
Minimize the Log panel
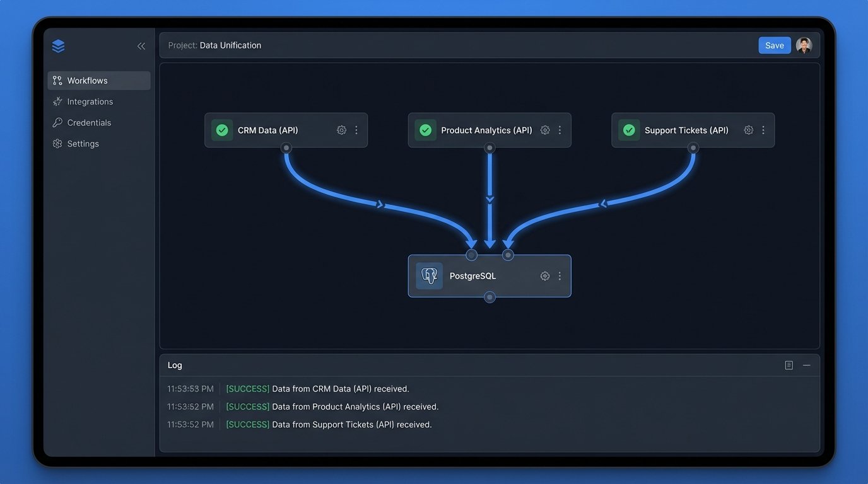pyautogui.click(x=806, y=366)
